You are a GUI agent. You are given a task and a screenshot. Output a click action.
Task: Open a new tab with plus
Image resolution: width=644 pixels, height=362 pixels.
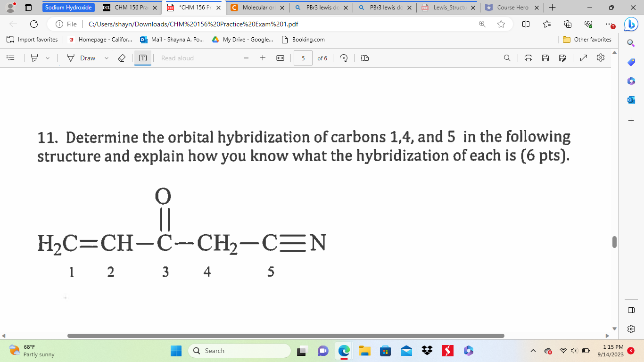click(552, 8)
